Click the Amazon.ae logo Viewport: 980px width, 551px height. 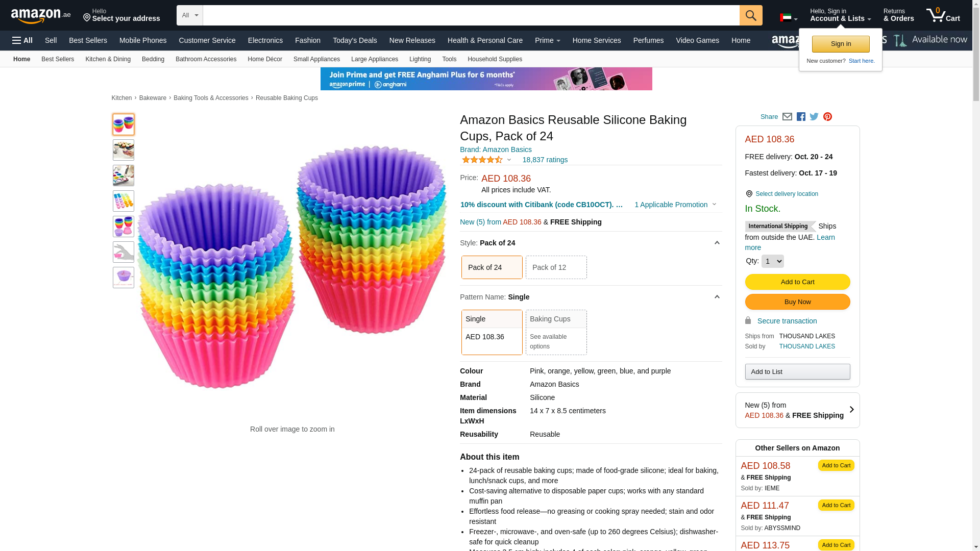(41, 16)
